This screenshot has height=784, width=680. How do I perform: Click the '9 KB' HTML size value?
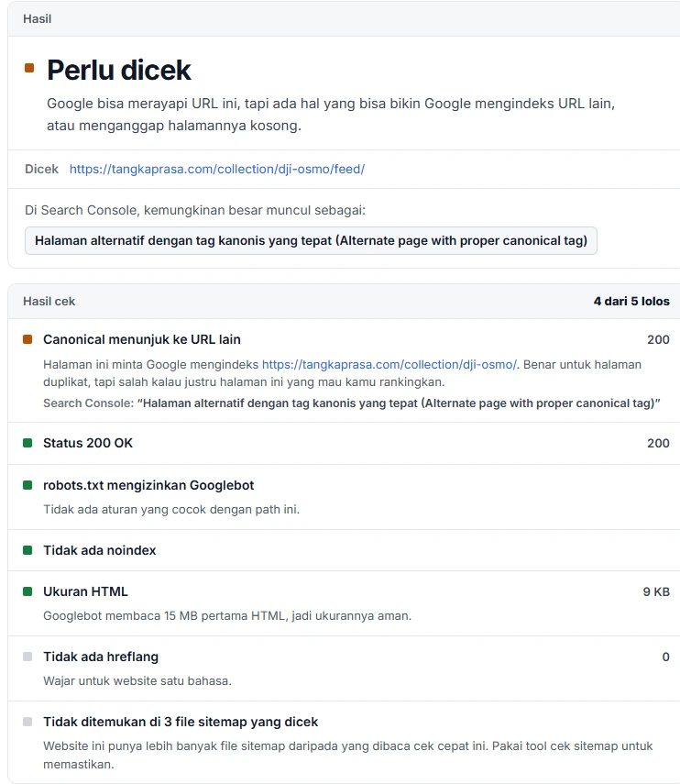(x=656, y=591)
